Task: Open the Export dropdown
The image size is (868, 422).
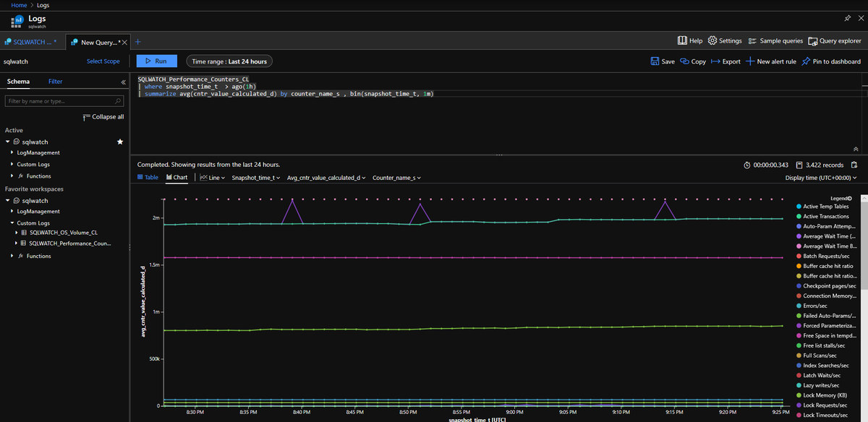Action: [x=726, y=61]
